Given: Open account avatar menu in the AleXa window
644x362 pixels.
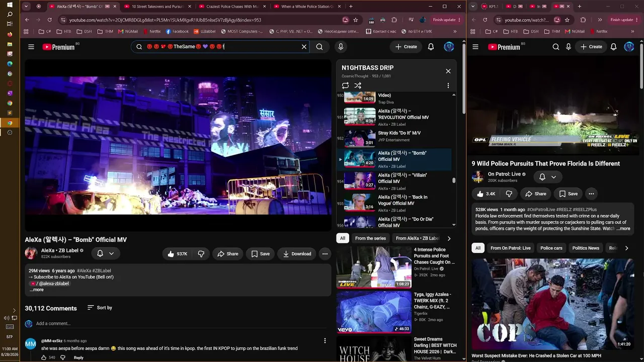Looking at the screenshot, I should (x=449, y=47).
